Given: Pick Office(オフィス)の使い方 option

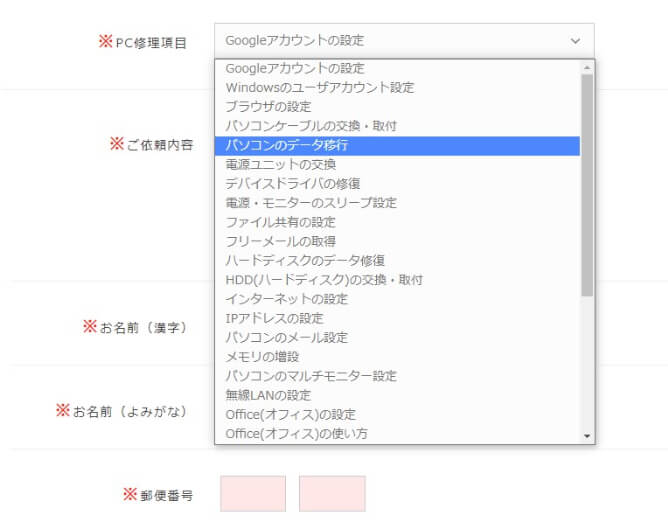Looking at the screenshot, I should coord(397,434).
